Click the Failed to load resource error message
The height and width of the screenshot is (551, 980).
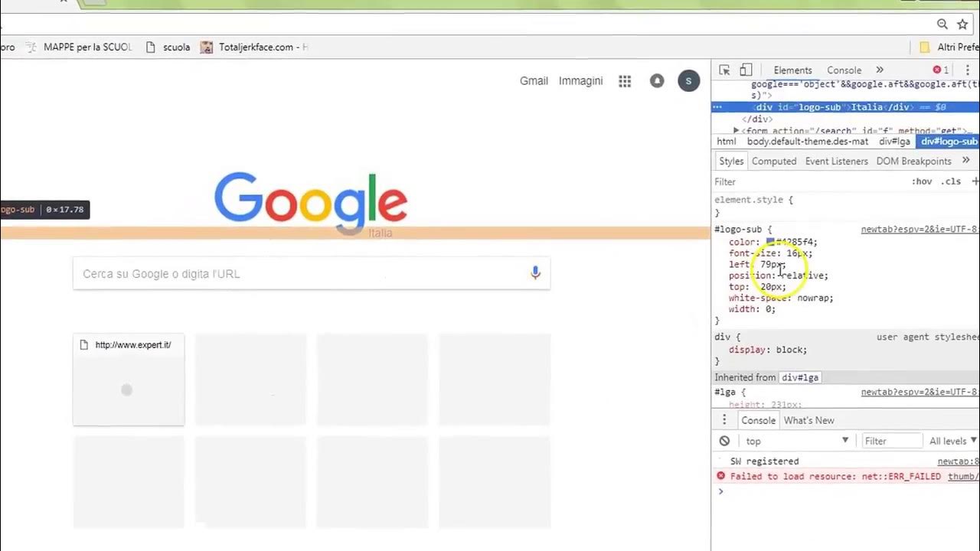(835, 476)
